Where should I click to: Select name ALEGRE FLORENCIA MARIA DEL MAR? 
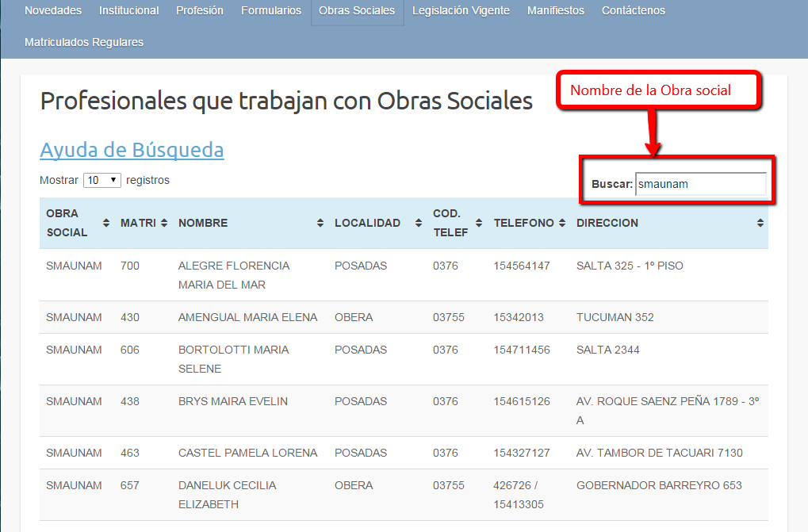tap(234, 275)
